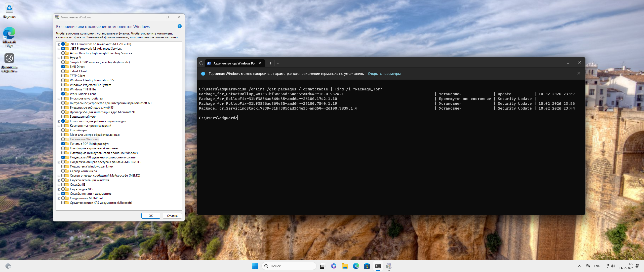
Task: Expand the .NET Framework 3.5 tree node
Action: [x=59, y=44]
